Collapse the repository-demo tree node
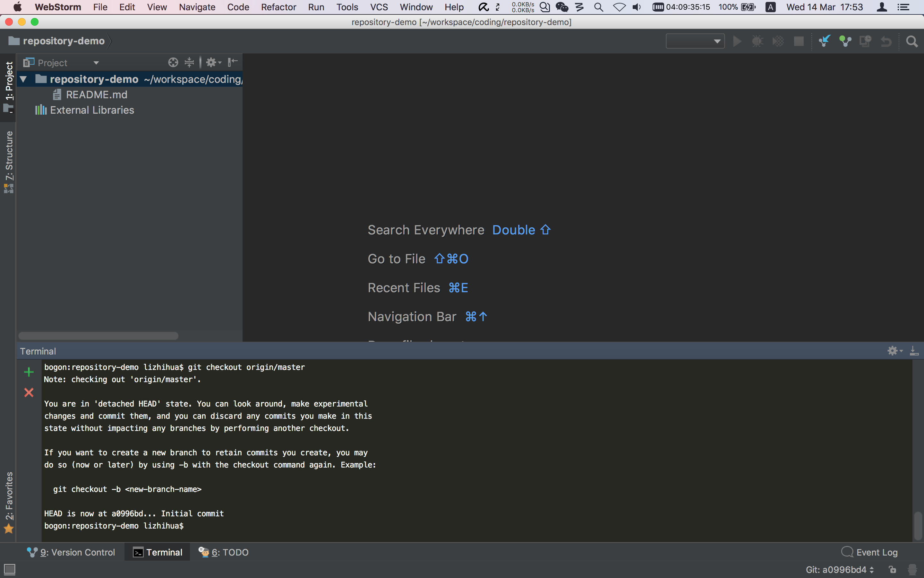 click(x=23, y=79)
